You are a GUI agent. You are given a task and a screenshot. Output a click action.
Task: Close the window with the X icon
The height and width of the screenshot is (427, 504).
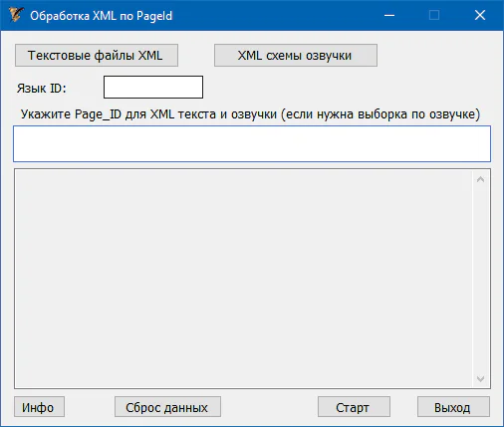pos(480,15)
